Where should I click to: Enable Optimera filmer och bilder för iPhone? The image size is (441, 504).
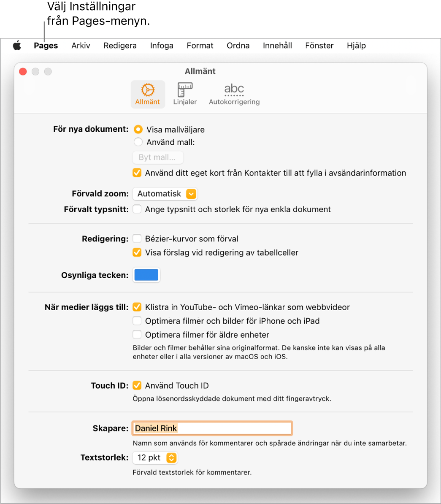[137, 321]
